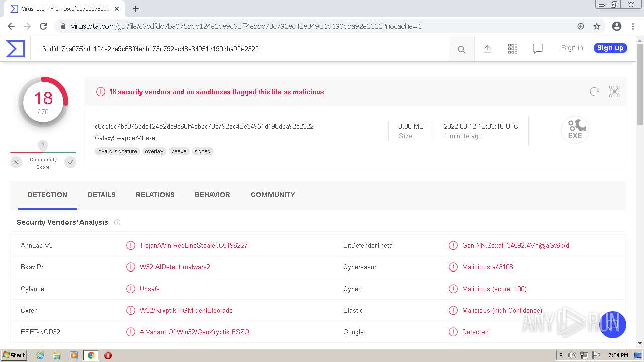The width and height of the screenshot is (644, 362).
Task: Click Trojan/Win.RedLineStealer.C5196227 detection
Action: (x=194, y=246)
